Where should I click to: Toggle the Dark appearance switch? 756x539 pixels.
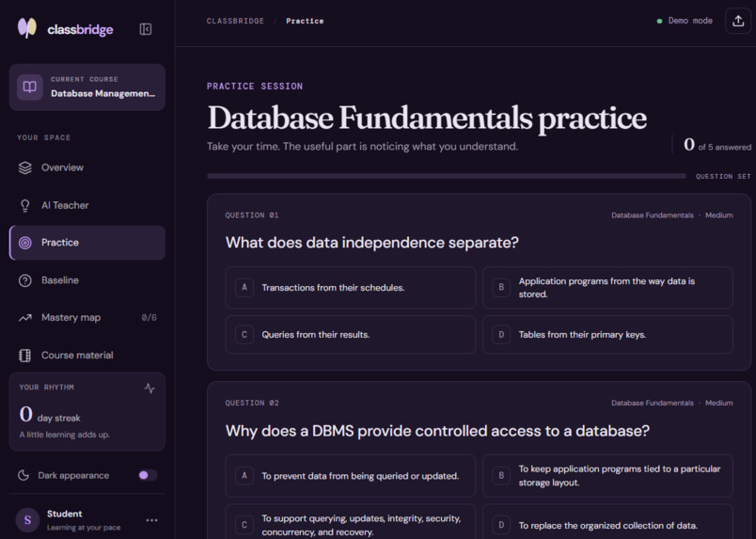[x=148, y=475]
